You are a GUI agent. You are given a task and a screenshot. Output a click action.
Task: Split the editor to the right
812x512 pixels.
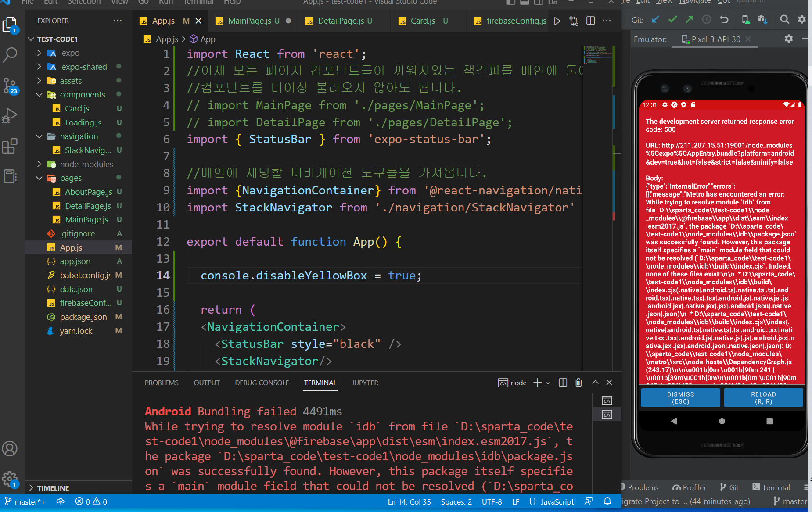590,21
